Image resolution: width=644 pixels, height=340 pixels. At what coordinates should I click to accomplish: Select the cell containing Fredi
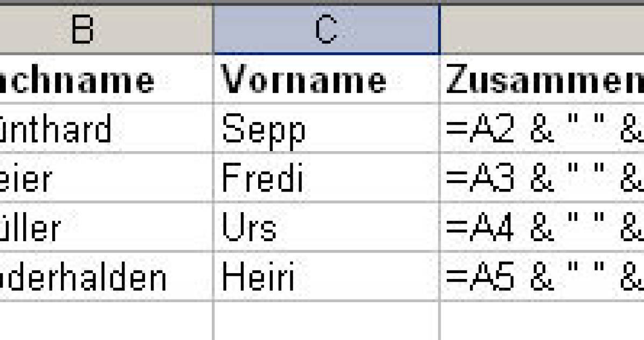[327, 177]
